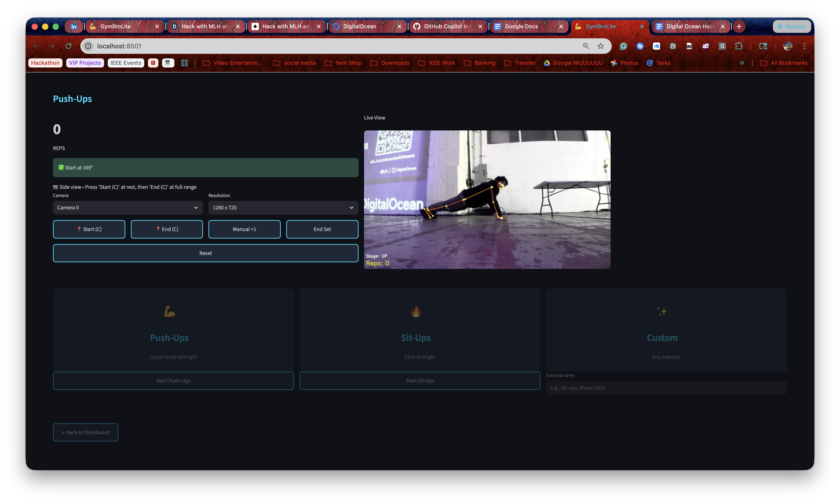Bookmark page with star icon
840x504 pixels.
tap(601, 46)
